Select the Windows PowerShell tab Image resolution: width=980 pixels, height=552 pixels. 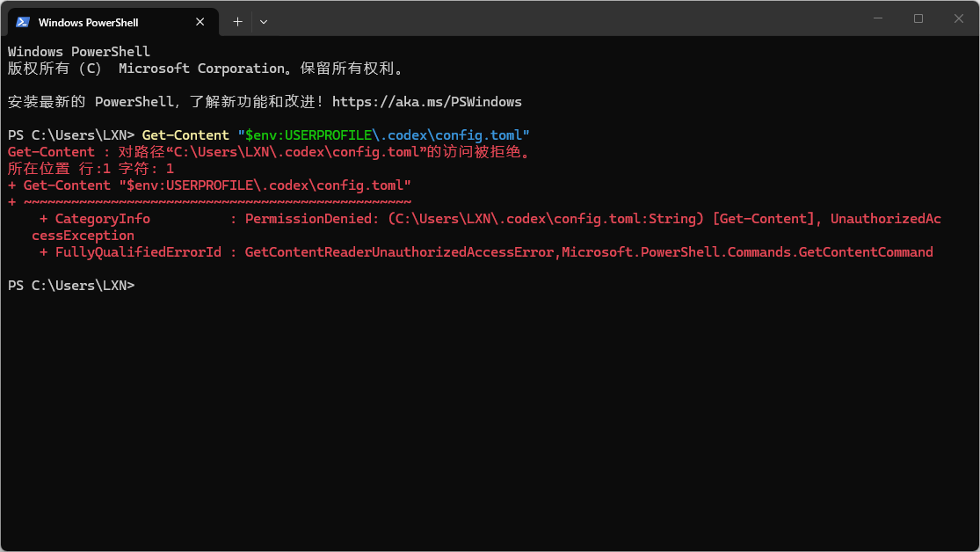pyautogui.click(x=113, y=22)
